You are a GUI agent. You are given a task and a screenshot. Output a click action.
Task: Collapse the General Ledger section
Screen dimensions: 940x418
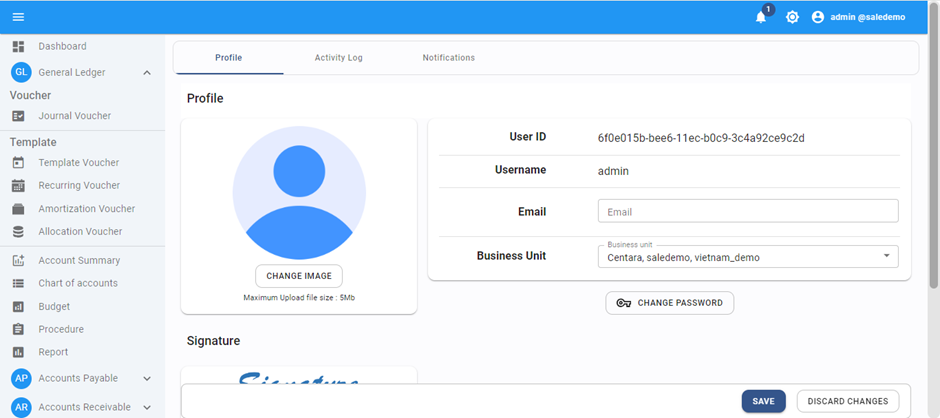pos(147,72)
